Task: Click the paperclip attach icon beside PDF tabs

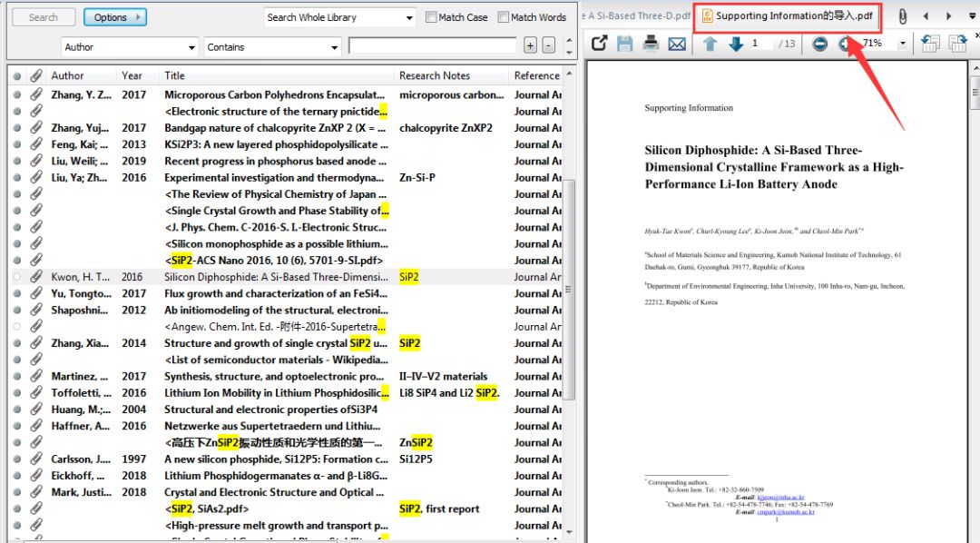Action: coord(903,16)
